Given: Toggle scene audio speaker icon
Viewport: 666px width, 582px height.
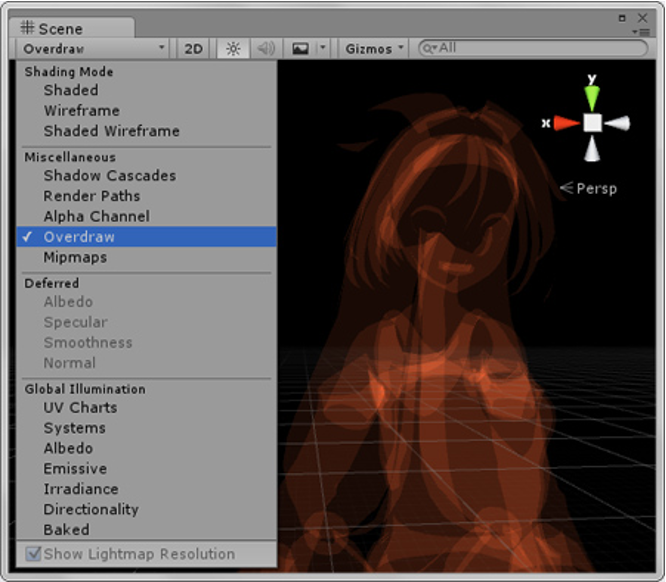Looking at the screenshot, I should (266, 49).
